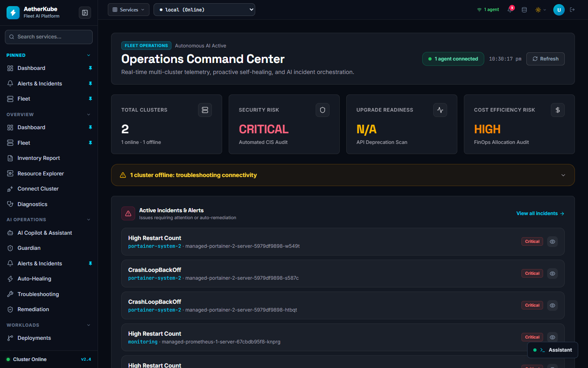Viewport: 588px width, 368px height.
Task: Toggle pin on Overview Fleet
Action: point(90,143)
